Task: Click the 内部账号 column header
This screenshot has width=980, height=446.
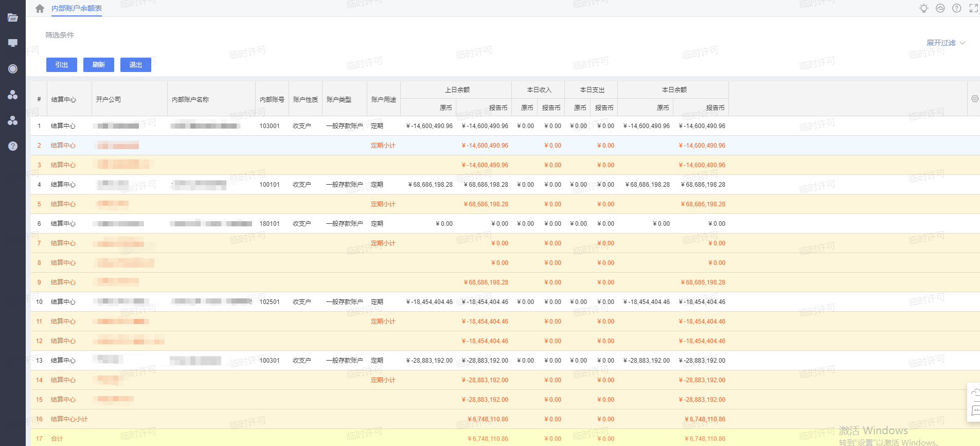Action: [x=272, y=99]
